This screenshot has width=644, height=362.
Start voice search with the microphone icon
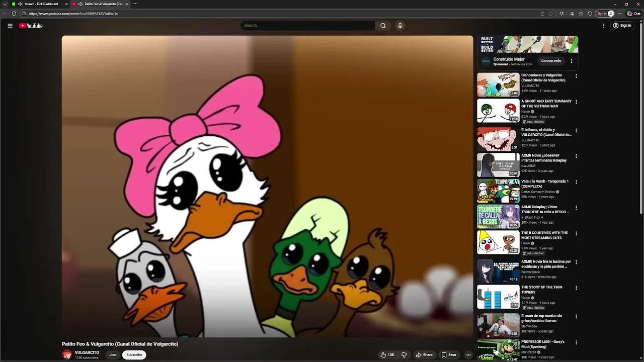click(400, 26)
